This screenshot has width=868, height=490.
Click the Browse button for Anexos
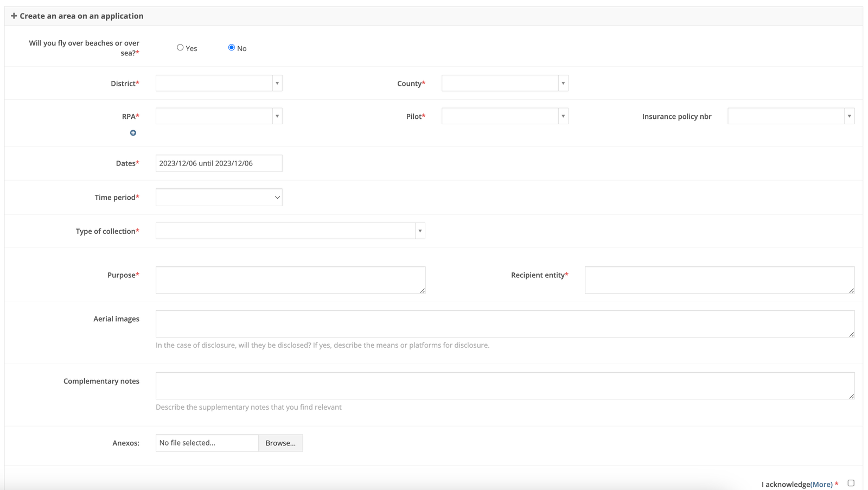click(x=280, y=443)
